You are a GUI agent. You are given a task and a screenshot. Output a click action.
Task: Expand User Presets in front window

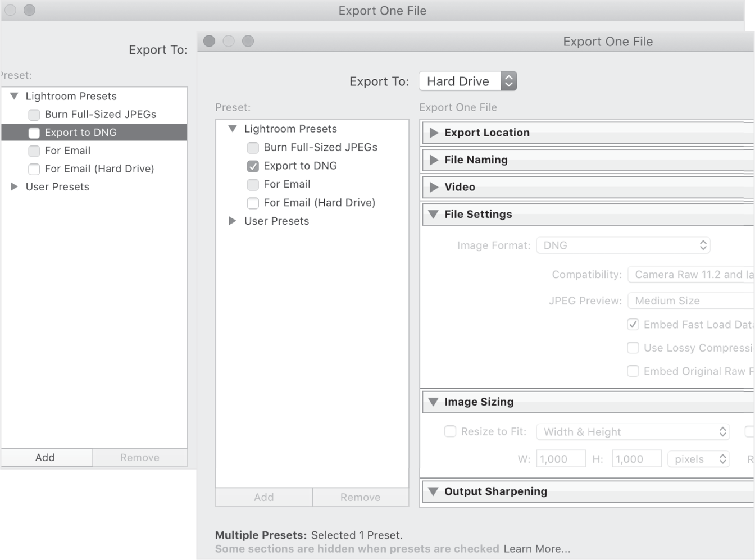tap(233, 221)
